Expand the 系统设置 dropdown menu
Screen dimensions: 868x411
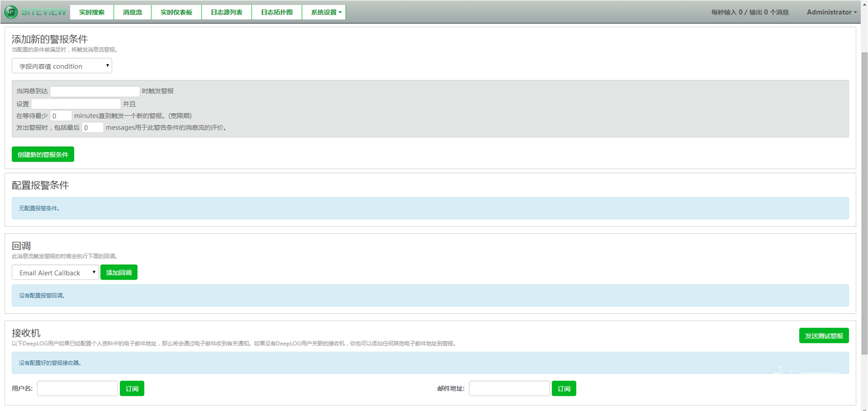(x=326, y=12)
